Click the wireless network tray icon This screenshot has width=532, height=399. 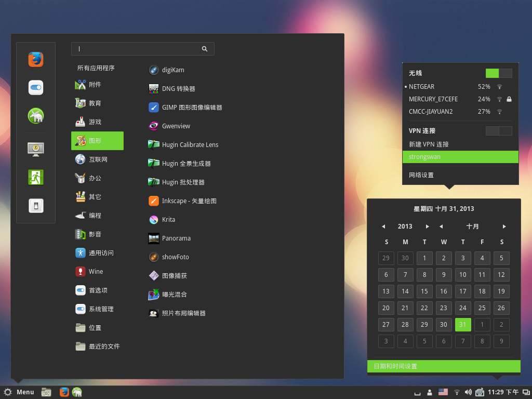(x=457, y=392)
